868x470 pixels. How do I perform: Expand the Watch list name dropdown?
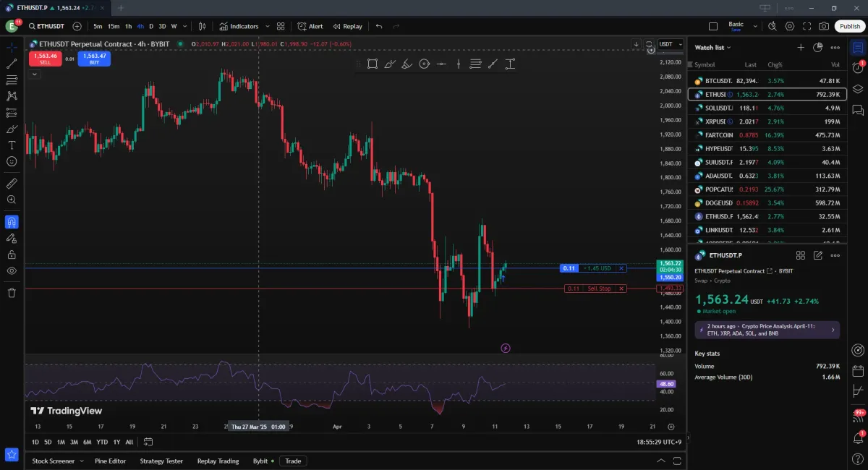coord(712,47)
